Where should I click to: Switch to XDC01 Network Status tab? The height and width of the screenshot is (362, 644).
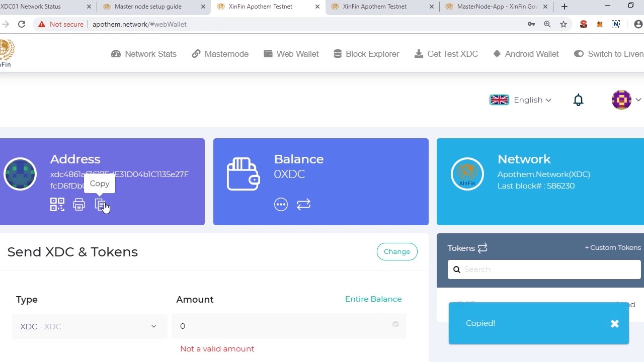(45, 7)
